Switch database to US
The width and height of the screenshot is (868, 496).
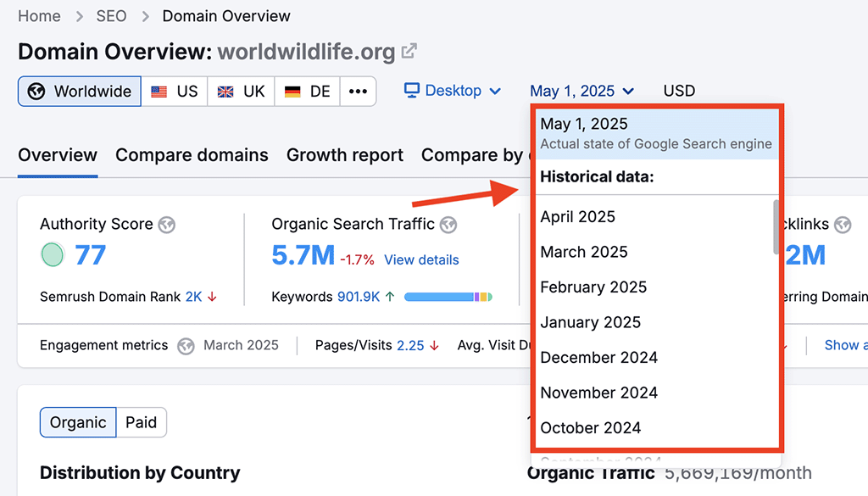tap(175, 92)
